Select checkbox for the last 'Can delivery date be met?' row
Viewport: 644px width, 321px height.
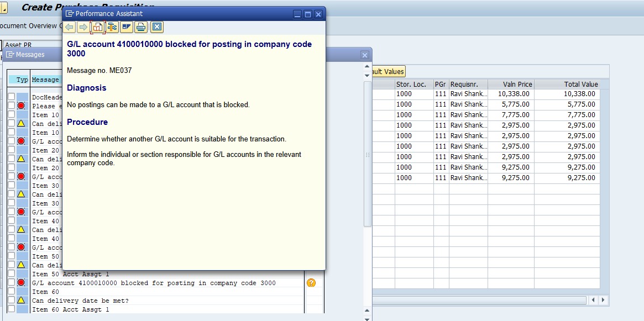pos(12,300)
